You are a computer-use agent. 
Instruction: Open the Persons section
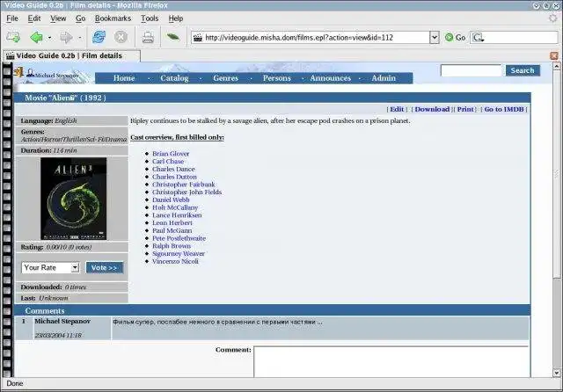(x=277, y=78)
